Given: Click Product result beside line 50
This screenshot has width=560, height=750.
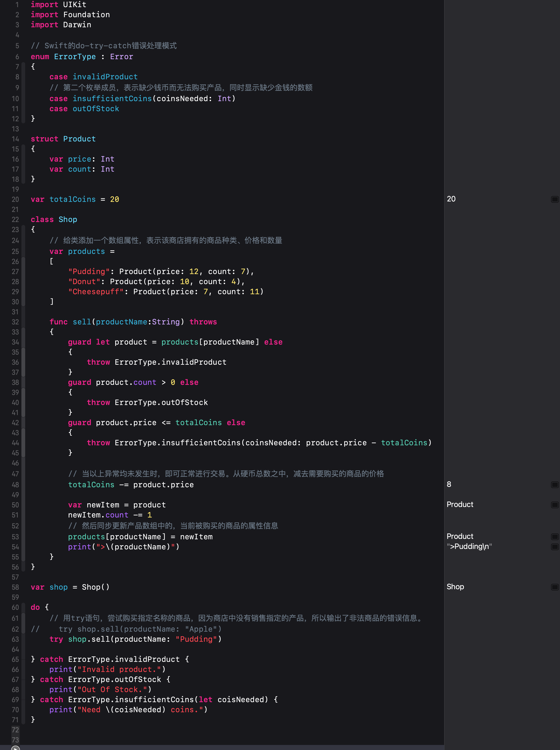Looking at the screenshot, I should (x=460, y=504).
